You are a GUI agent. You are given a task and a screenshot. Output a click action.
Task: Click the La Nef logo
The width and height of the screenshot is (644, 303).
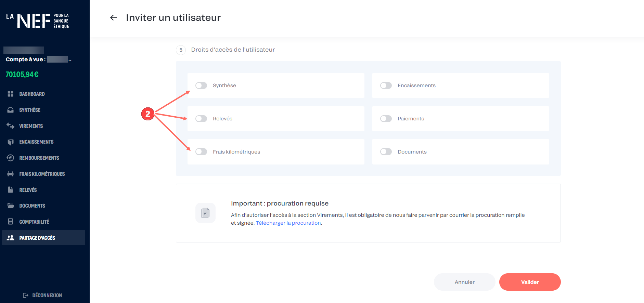click(38, 21)
